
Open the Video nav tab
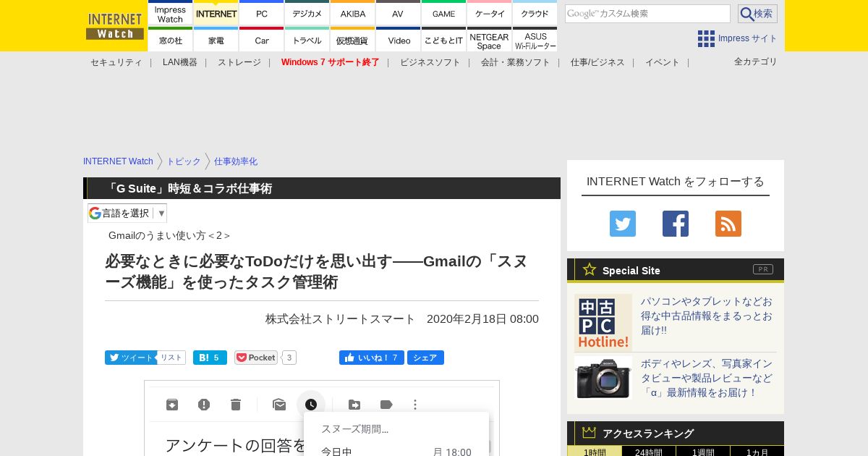398,40
